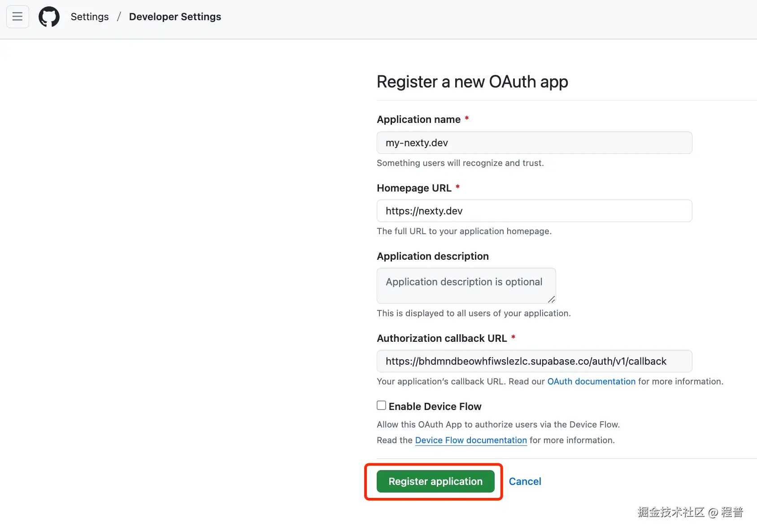The width and height of the screenshot is (757, 532).
Task: Click the GitHub octocat logo
Action: click(49, 17)
